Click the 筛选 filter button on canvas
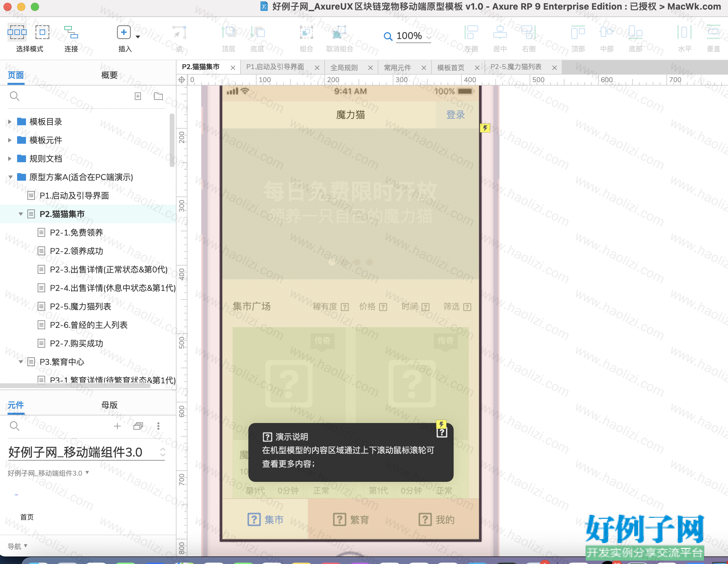The height and width of the screenshot is (564, 728). click(x=457, y=306)
